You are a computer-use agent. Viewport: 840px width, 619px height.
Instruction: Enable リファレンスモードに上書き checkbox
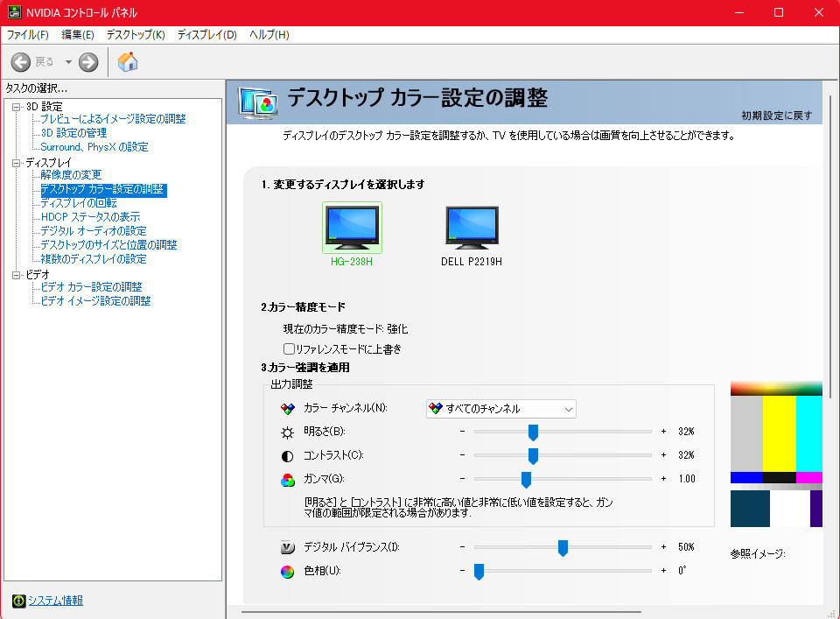(289, 349)
